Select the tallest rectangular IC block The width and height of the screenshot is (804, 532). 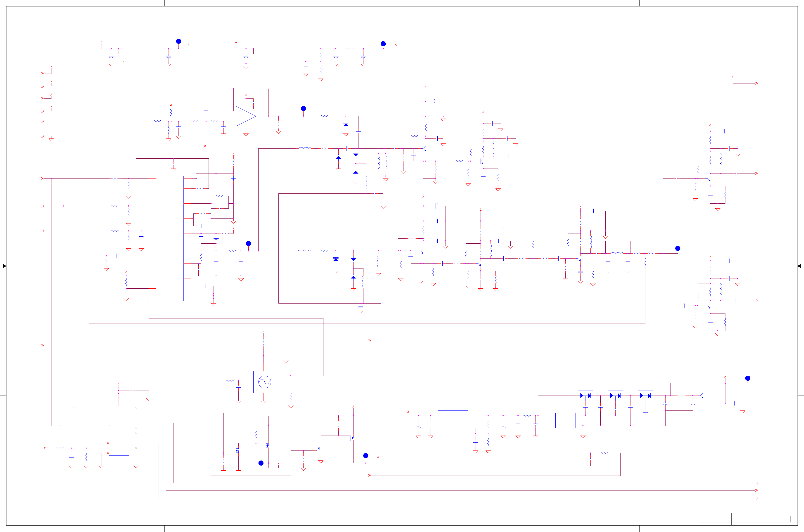click(170, 238)
